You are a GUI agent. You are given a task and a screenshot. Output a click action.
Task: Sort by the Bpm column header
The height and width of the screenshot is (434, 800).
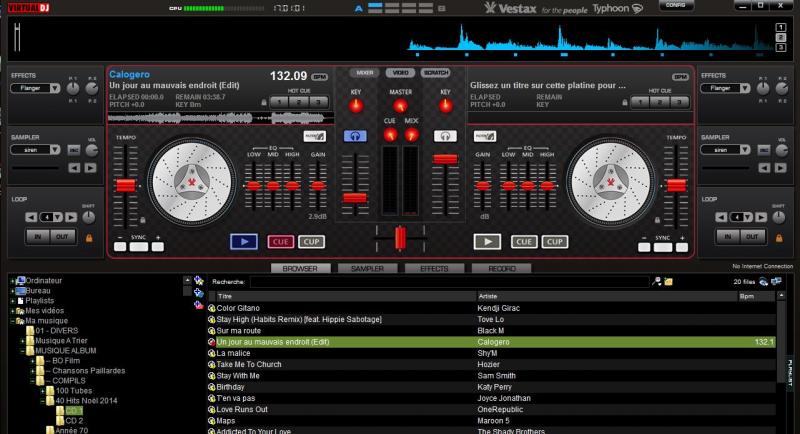(x=757, y=296)
